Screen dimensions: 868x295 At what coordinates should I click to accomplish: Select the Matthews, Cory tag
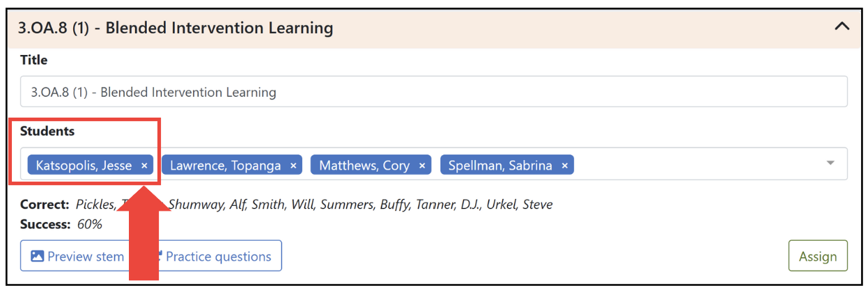(364, 166)
